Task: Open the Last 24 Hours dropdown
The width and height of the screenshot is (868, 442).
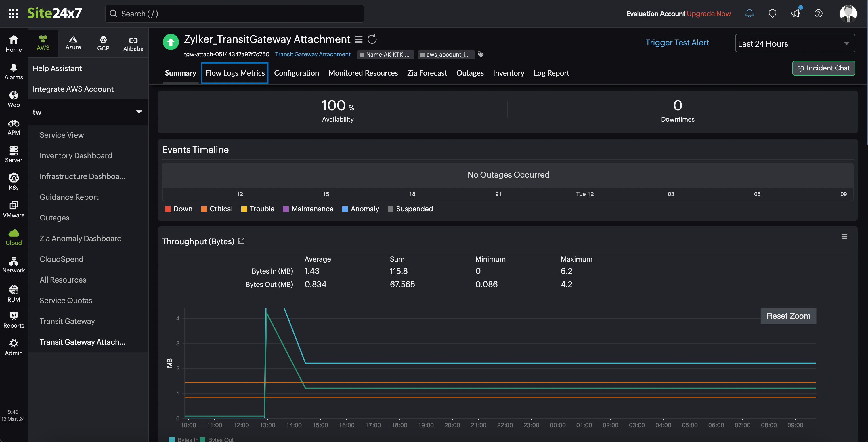Action: tap(795, 43)
